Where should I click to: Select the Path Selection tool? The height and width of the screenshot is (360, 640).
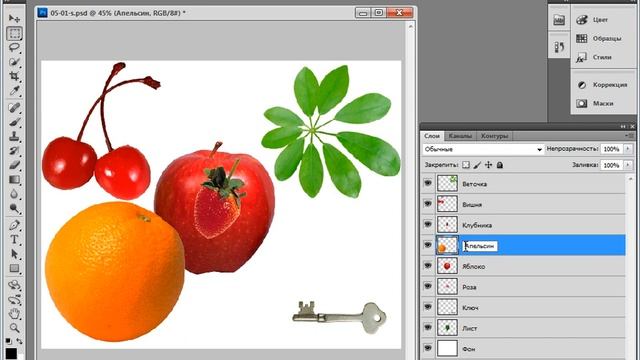click(x=14, y=254)
